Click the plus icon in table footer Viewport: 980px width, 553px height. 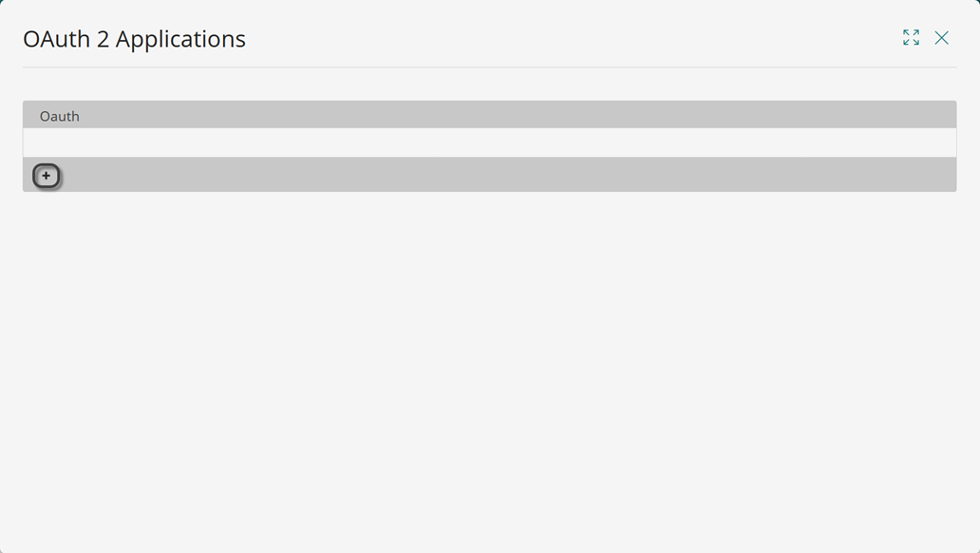tap(47, 176)
